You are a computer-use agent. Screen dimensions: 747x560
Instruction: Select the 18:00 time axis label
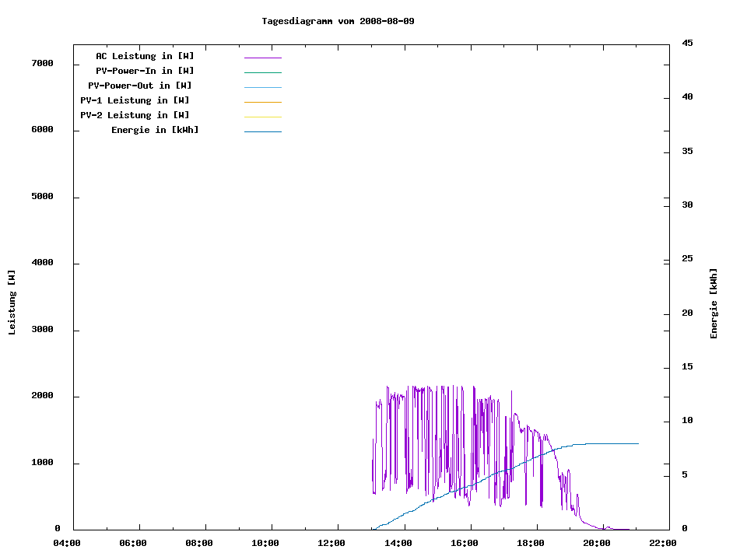point(531,543)
